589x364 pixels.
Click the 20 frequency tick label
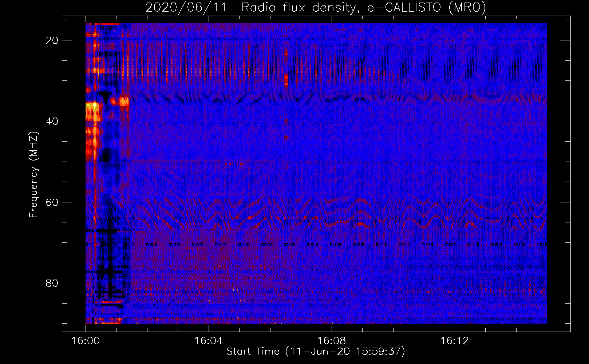(52, 40)
